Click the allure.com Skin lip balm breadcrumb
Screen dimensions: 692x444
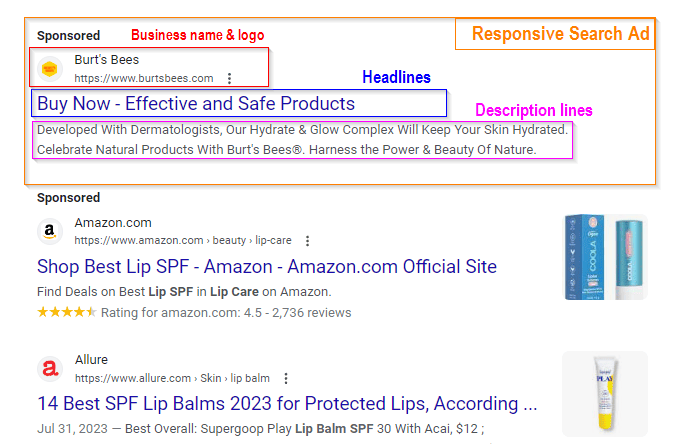tap(172, 378)
